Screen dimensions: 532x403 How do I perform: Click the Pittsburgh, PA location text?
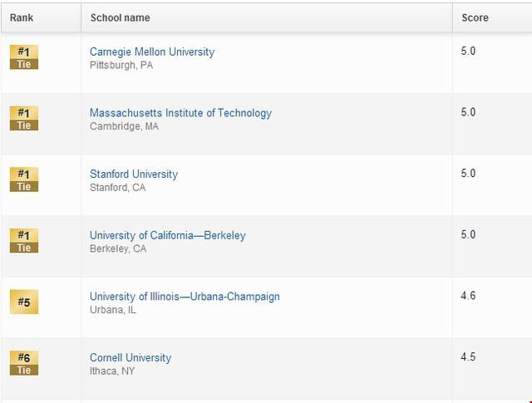(121, 65)
